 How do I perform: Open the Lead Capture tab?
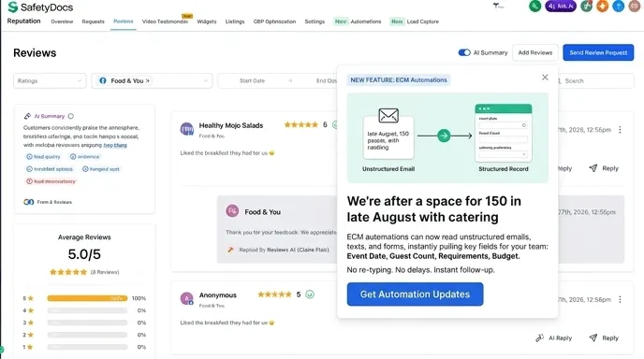coord(423,22)
